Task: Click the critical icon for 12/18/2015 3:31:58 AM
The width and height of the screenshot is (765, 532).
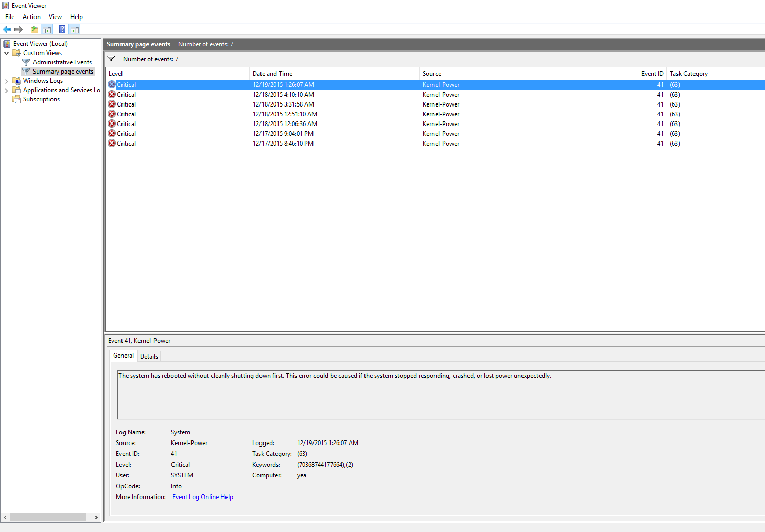Action: [112, 104]
